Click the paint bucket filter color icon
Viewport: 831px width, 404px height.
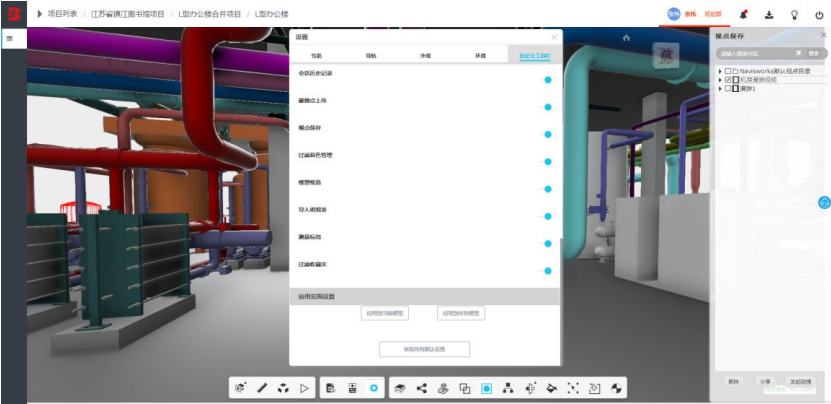pyautogui.click(x=551, y=389)
